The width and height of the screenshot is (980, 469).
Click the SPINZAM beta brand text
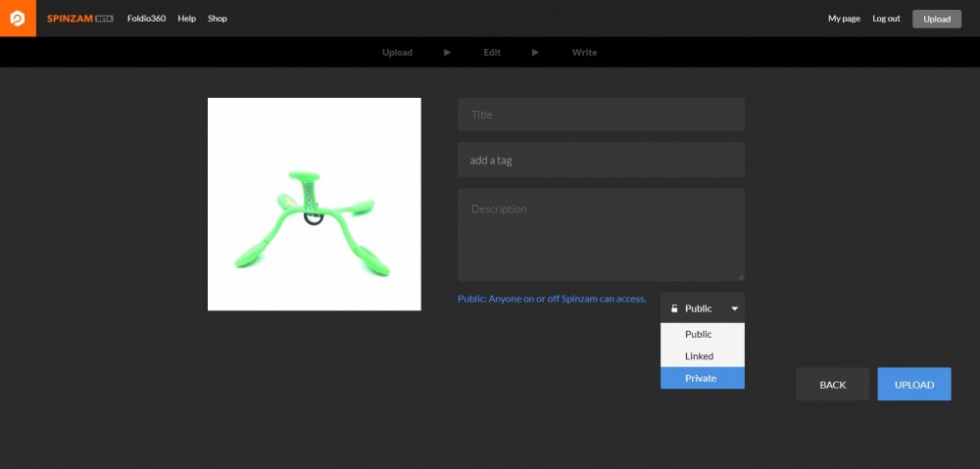pos(79,19)
